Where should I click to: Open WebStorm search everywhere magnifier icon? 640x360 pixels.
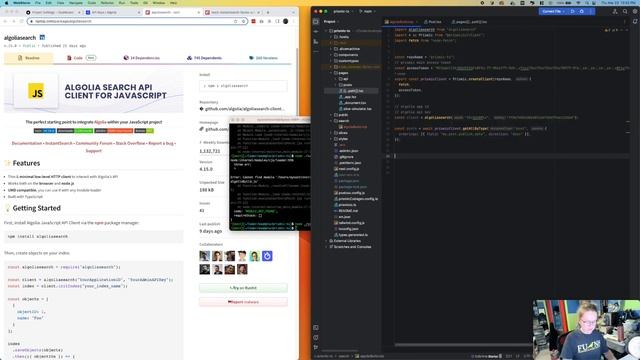click(625, 11)
